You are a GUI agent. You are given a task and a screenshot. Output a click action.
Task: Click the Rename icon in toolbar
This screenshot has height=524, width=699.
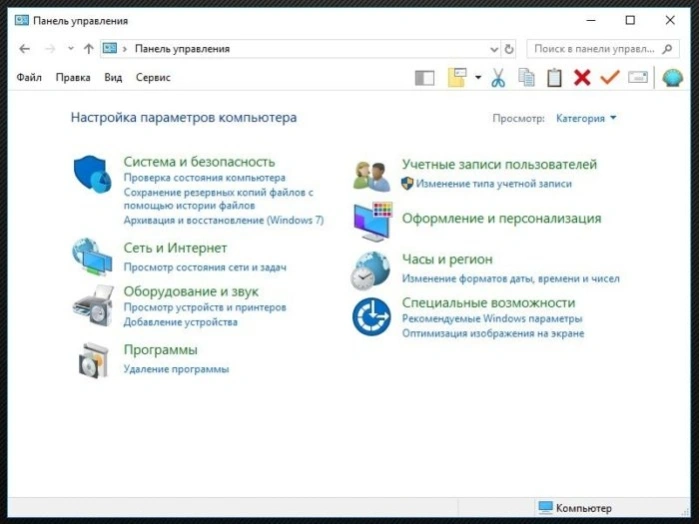[637, 78]
